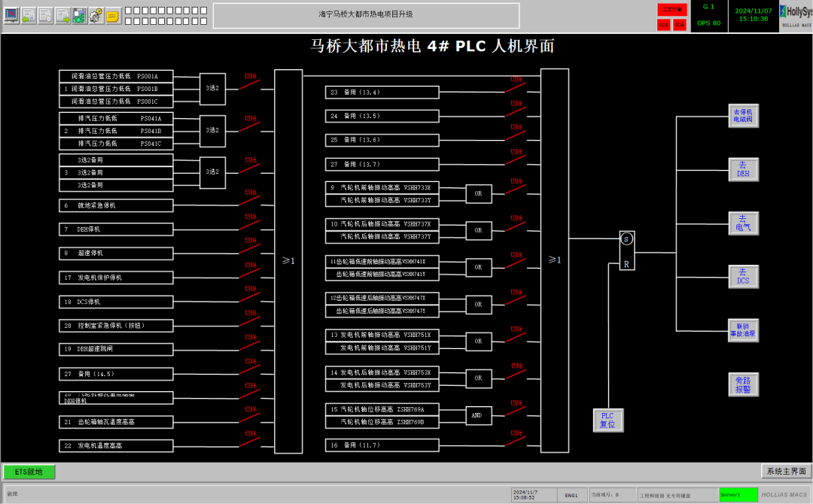Click the 去DCS navigation button
Screen dimensions: 813x504
coord(743,276)
